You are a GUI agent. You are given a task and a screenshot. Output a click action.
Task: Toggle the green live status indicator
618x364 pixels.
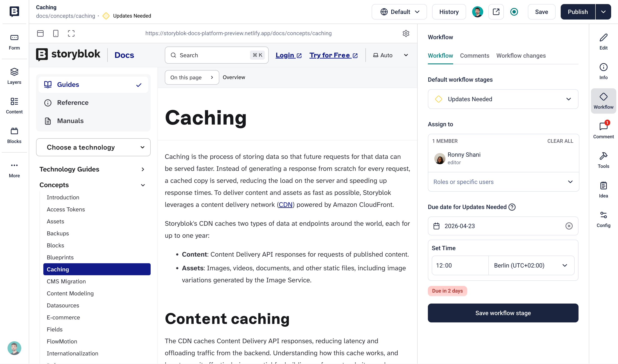tap(514, 12)
